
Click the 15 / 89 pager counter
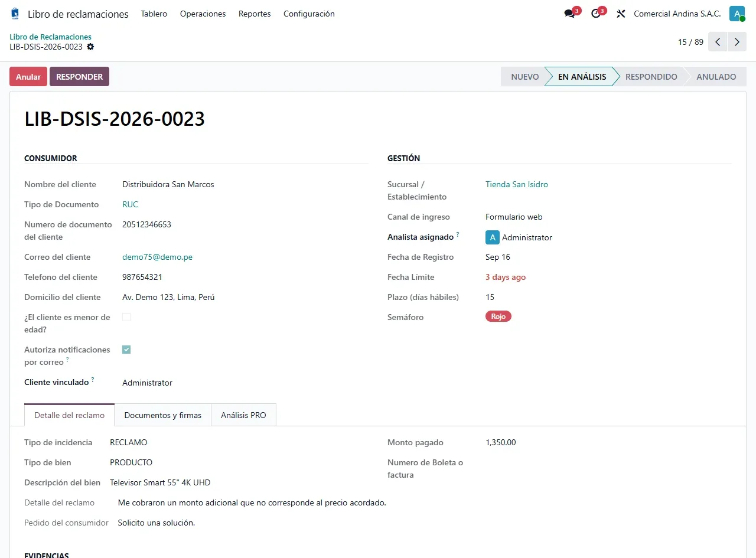(x=690, y=42)
